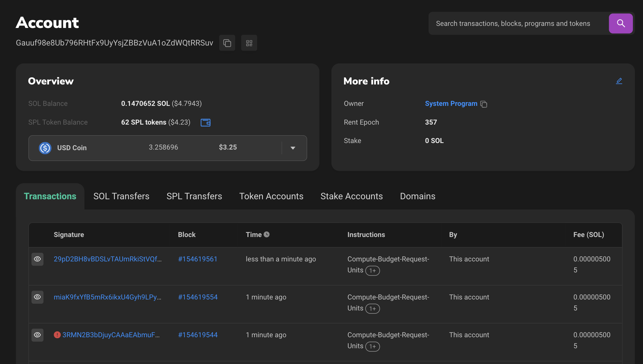This screenshot has height=364, width=643.
Task: Copy the account address
Action: 227,43
